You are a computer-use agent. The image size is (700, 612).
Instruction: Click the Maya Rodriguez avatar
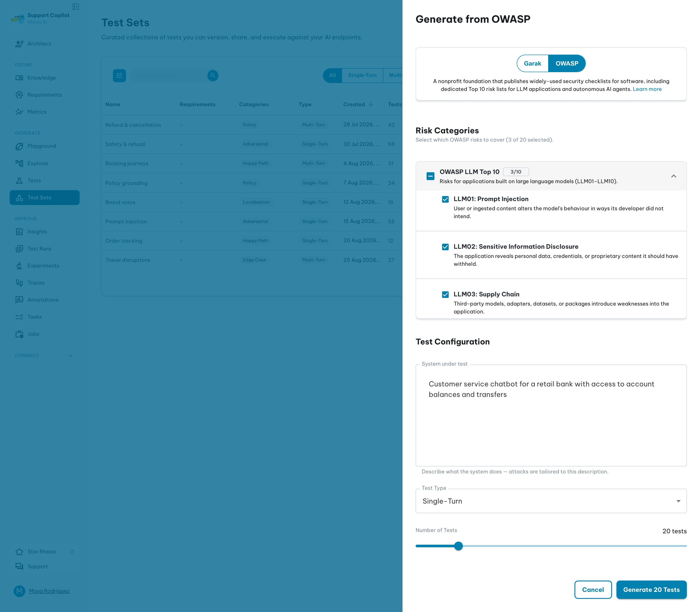pos(19,591)
